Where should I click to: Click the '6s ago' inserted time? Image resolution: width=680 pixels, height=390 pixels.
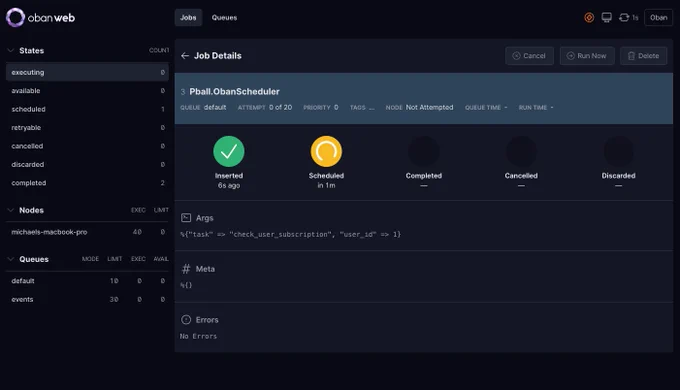(x=229, y=185)
